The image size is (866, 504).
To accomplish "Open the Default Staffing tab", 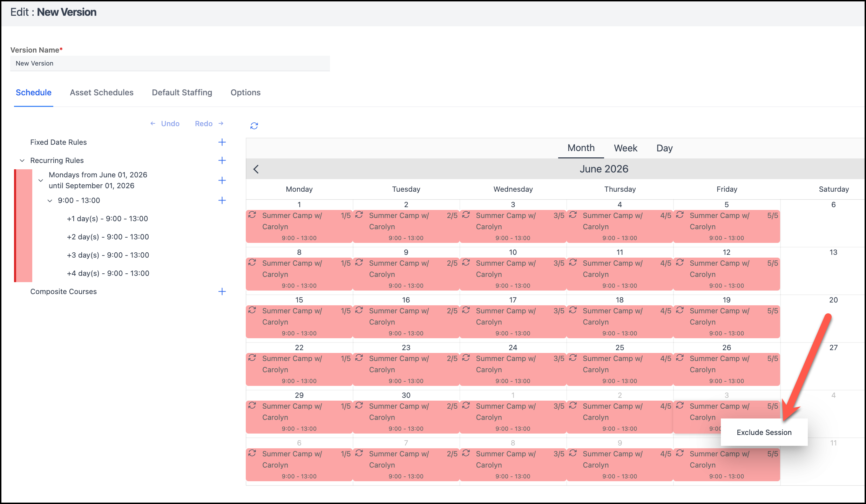I will tap(182, 93).
